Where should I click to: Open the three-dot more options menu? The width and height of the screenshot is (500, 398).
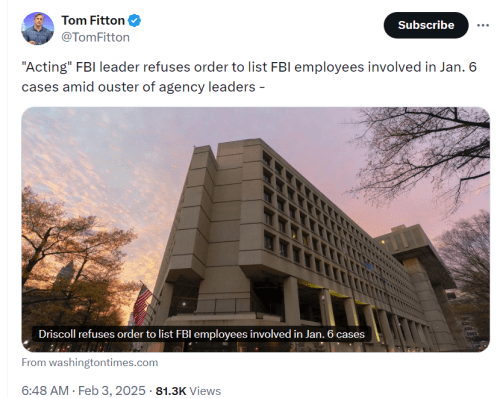pyautogui.click(x=483, y=25)
